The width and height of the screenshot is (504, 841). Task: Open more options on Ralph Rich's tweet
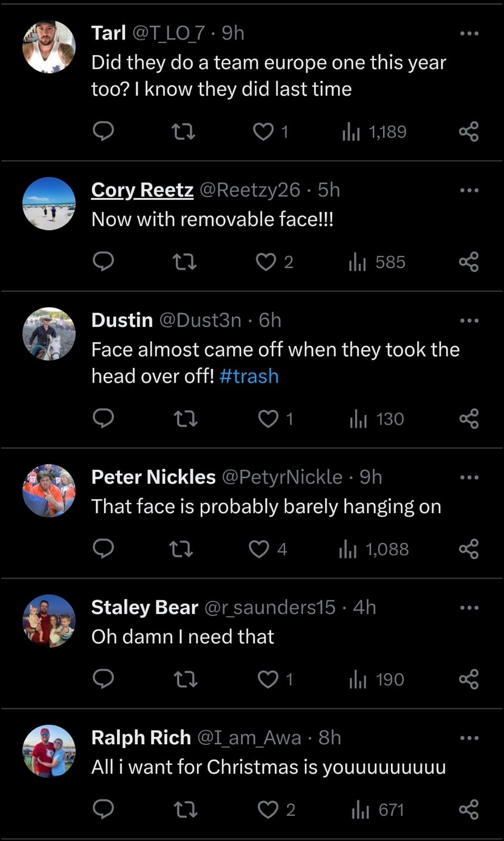(469, 738)
